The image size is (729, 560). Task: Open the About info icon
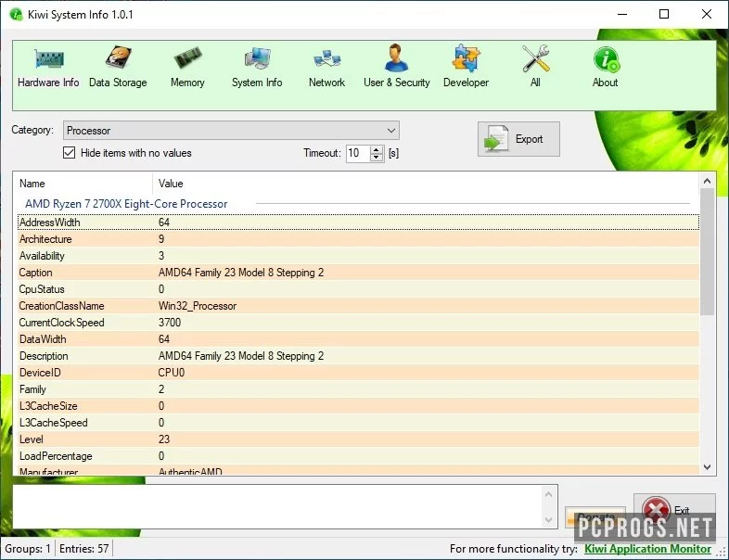(x=606, y=59)
